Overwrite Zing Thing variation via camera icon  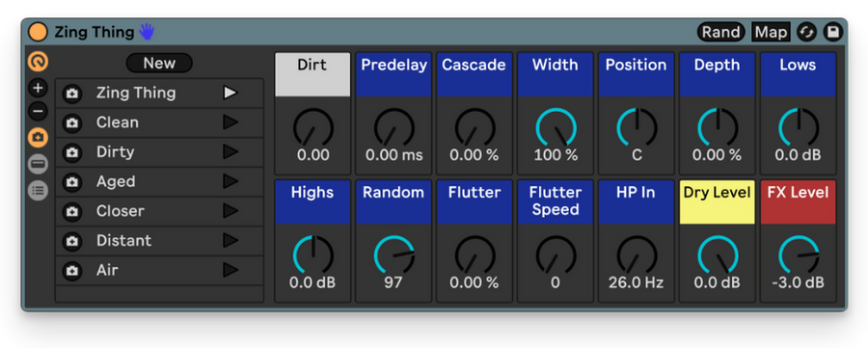click(x=72, y=94)
